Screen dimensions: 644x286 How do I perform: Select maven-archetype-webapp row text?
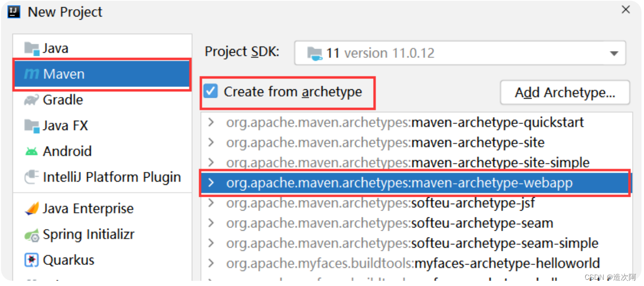tap(399, 183)
